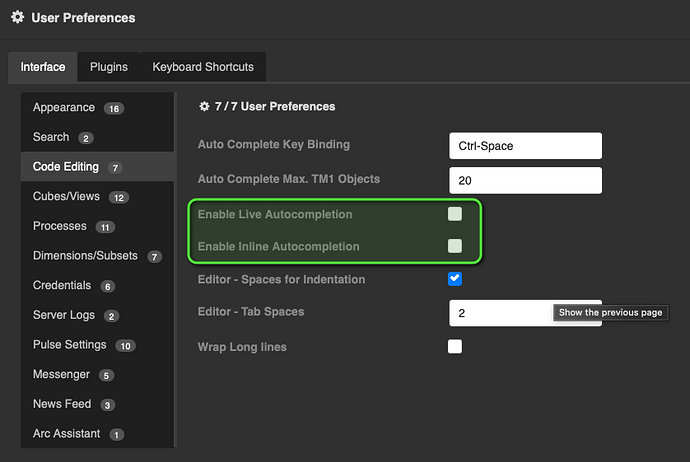Open Cubes/Views preferences in sidebar

pyautogui.click(x=68, y=197)
